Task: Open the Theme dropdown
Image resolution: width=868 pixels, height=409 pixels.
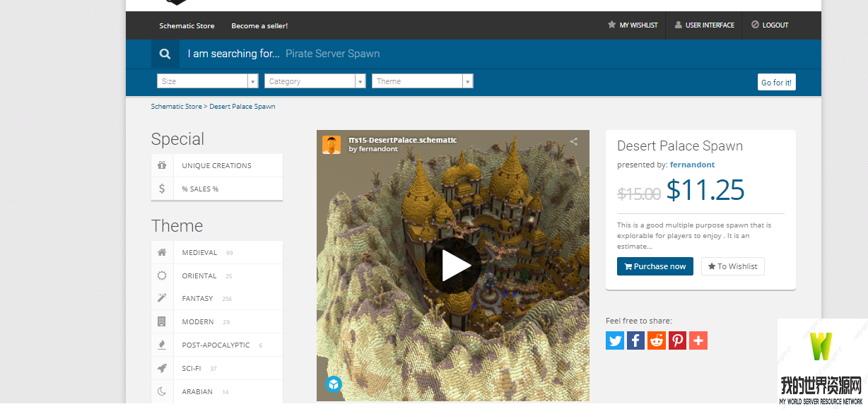Action: coord(422,81)
